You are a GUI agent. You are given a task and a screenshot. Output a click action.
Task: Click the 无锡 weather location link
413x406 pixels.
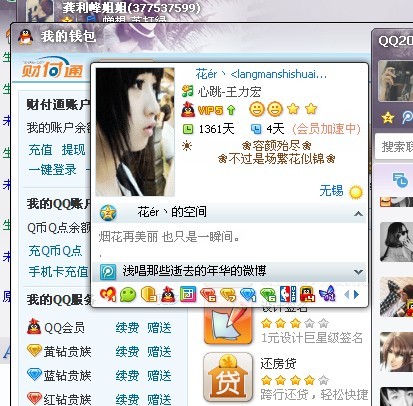[331, 191]
